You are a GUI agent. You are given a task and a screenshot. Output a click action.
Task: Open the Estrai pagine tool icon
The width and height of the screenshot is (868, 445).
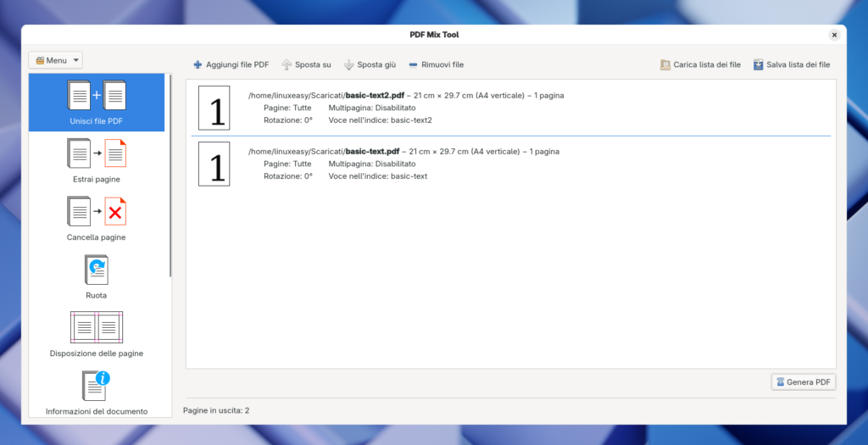[97, 153]
